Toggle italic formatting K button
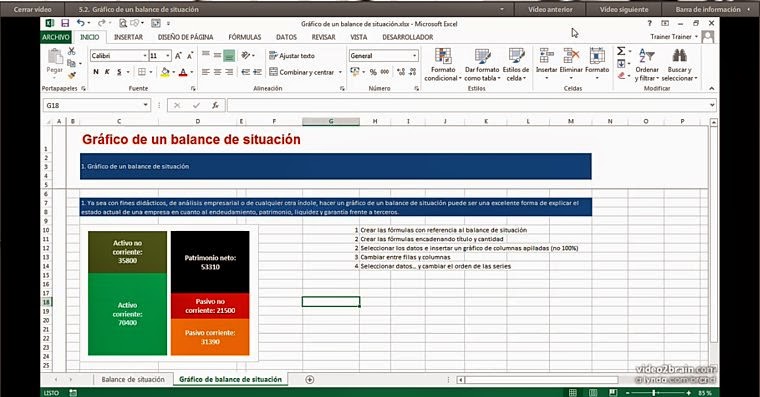This screenshot has height=397, width=760. click(x=107, y=72)
